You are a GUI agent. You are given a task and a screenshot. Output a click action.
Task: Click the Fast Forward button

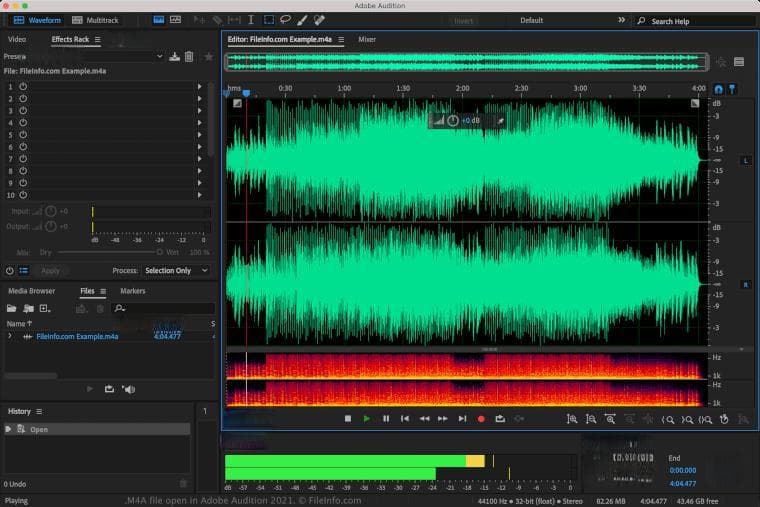tap(443, 419)
